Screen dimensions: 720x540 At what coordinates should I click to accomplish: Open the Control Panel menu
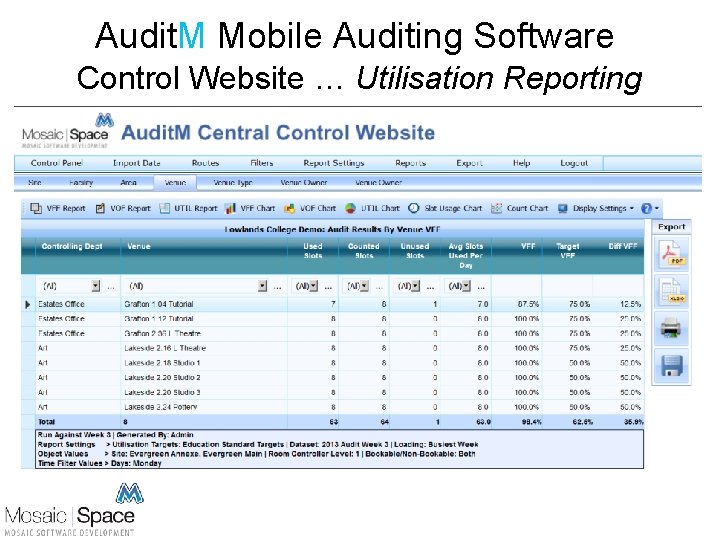pyautogui.click(x=56, y=163)
